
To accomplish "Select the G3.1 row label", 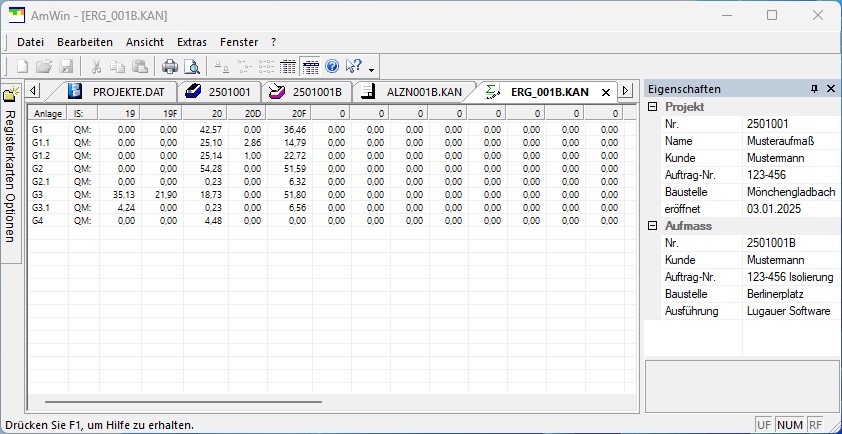I will [x=41, y=207].
